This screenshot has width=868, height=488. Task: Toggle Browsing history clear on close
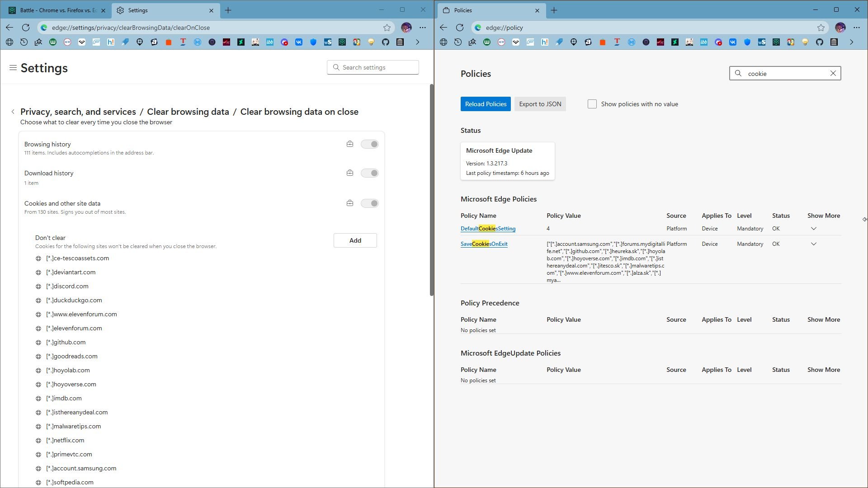(x=370, y=144)
